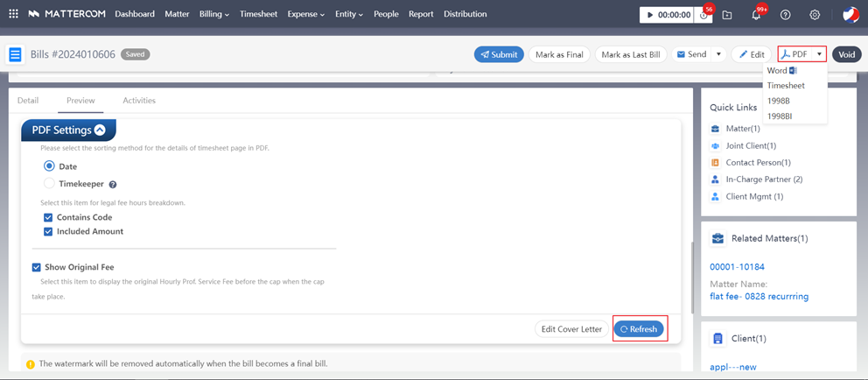The height and width of the screenshot is (380, 868).
Task: Open the notifications bell icon
Action: point(756,15)
